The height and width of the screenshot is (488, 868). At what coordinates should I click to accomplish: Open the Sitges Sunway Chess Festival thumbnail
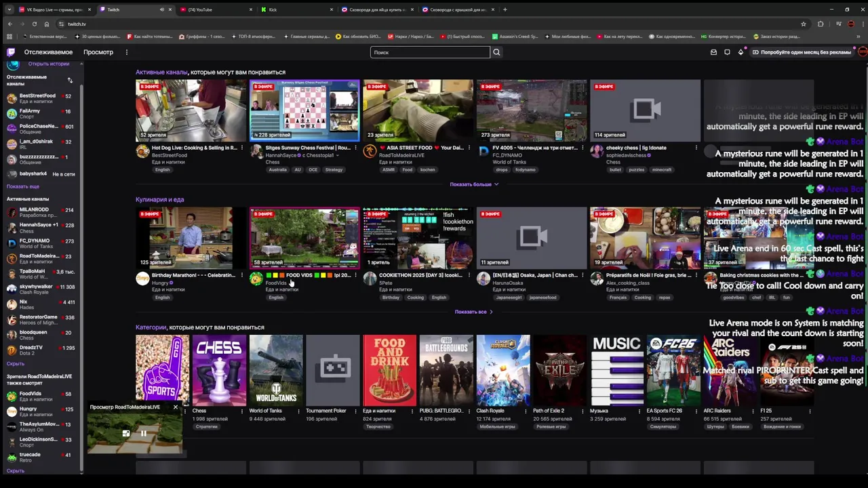(x=304, y=110)
